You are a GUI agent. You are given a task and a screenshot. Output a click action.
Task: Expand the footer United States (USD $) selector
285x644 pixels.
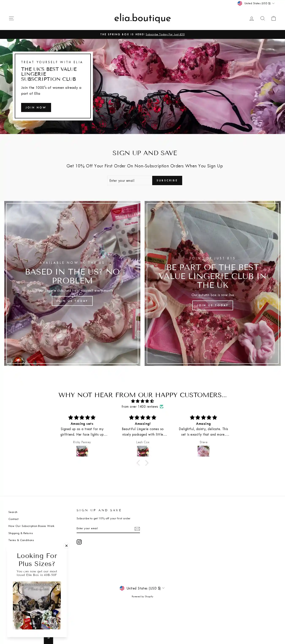(x=142, y=588)
